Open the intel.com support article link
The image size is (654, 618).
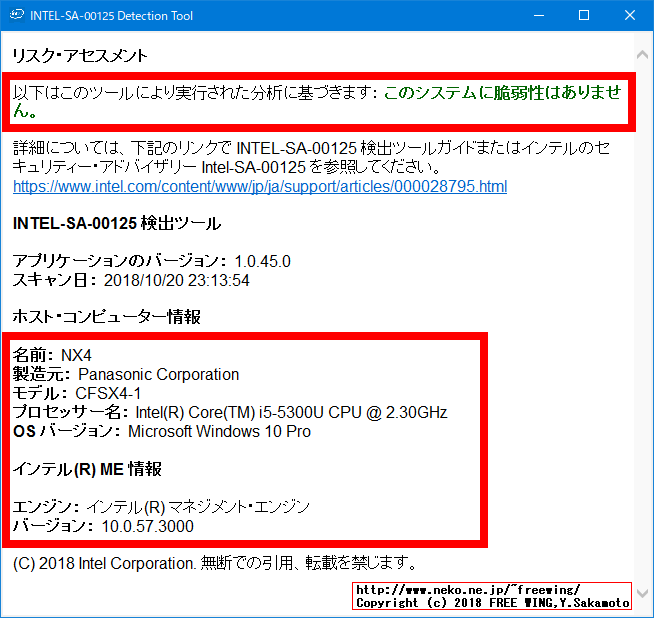(x=260, y=186)
